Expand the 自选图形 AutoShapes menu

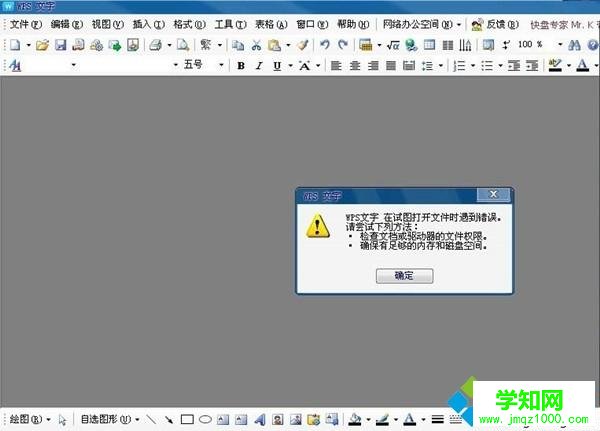point(110,420)
